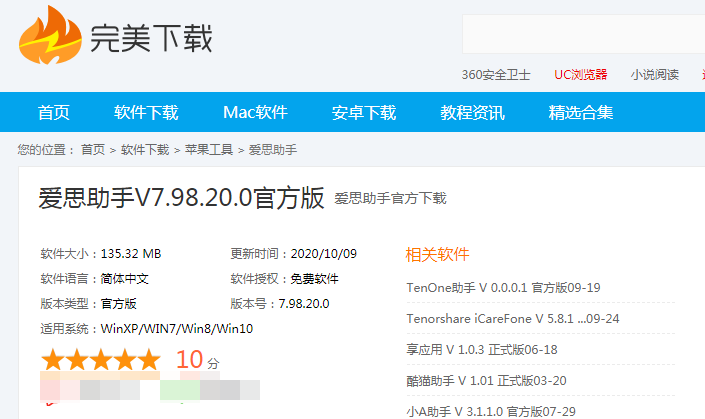The height and width of the screenshot is (419, 705).
Task: Click 软件下载 in the breadcrumb trail
Action: 145,149
